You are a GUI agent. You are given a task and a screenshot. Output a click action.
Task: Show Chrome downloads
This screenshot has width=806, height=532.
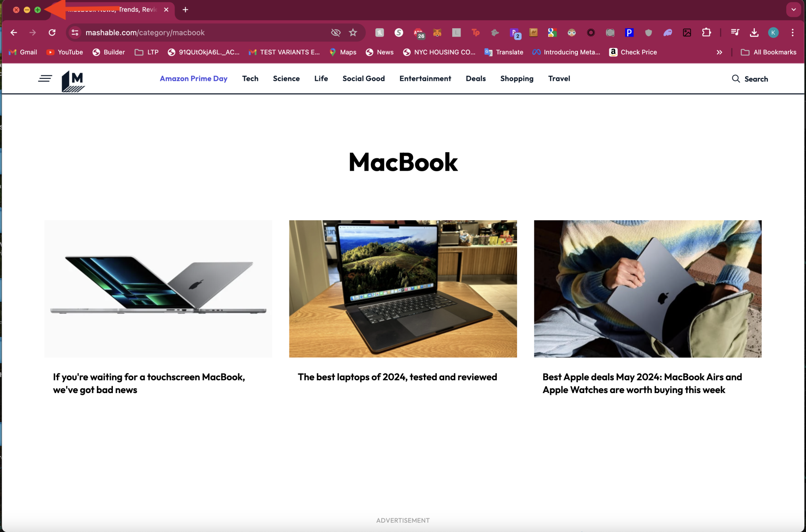(754, 33)
